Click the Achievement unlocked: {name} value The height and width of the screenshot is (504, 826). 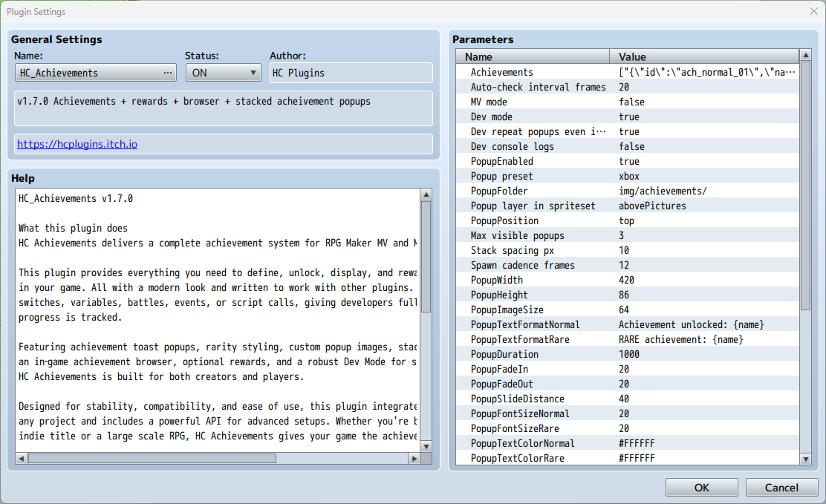(x=691, y=324)
